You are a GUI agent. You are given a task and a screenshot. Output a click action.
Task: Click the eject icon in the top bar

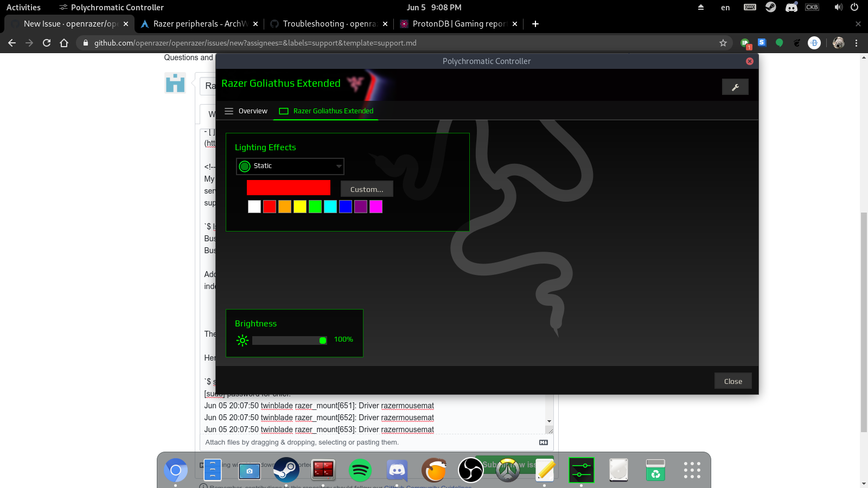click(x=701, y=8)
